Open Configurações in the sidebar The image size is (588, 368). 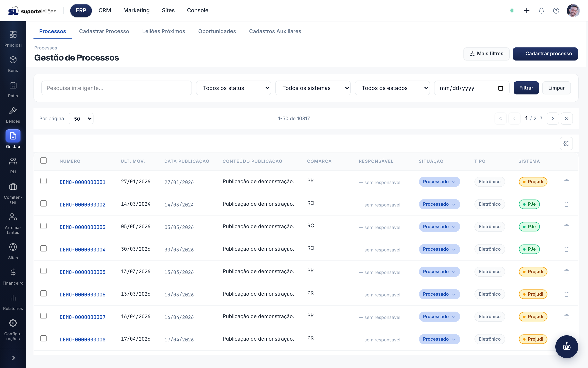pyautogui.click(x=13, y=330)
